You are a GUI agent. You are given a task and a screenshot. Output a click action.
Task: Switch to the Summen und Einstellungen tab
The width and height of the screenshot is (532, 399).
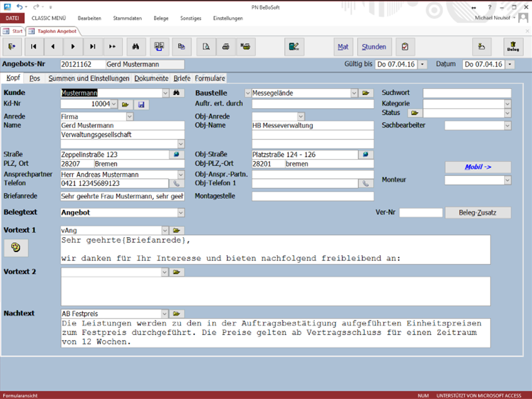(89, 78)
